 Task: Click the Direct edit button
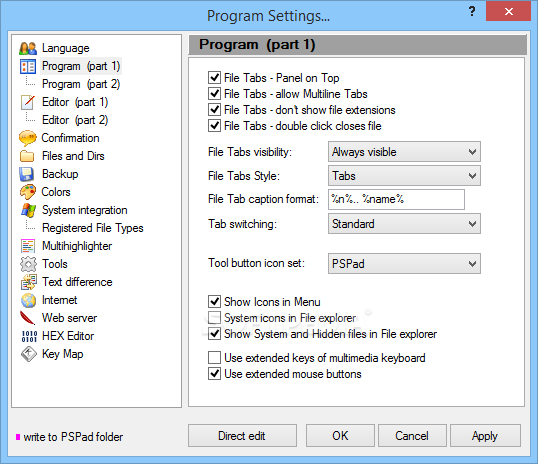tap(242, 436)
